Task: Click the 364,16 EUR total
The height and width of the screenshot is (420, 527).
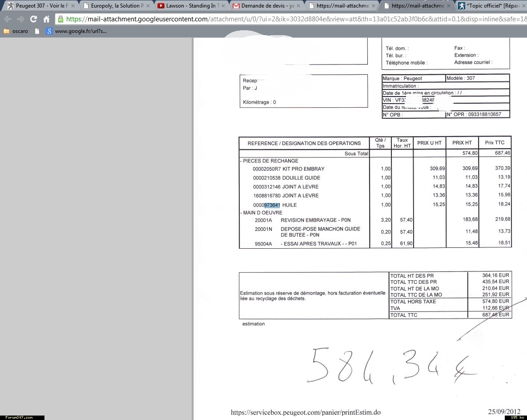Action: (x=495, y=275)
